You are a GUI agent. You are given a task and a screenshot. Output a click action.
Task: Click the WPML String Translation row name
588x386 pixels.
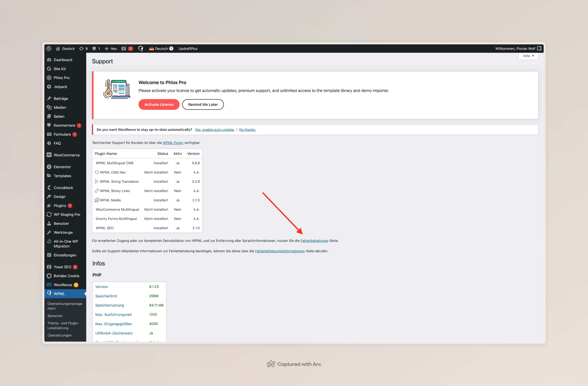119,181
